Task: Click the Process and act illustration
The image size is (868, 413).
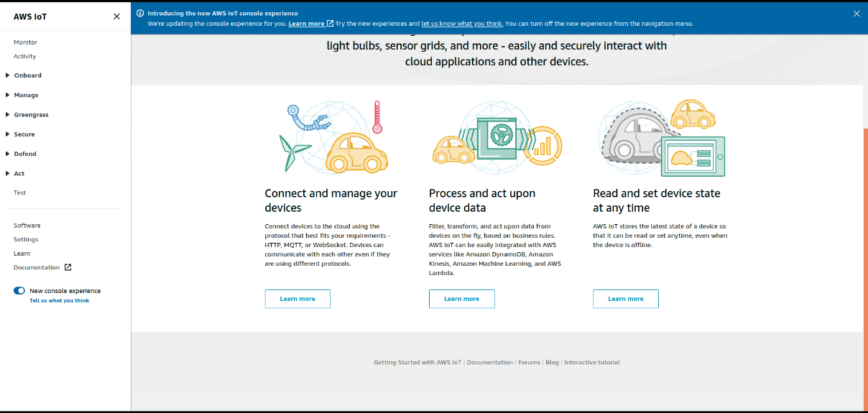Action: (x=497, y=136)
